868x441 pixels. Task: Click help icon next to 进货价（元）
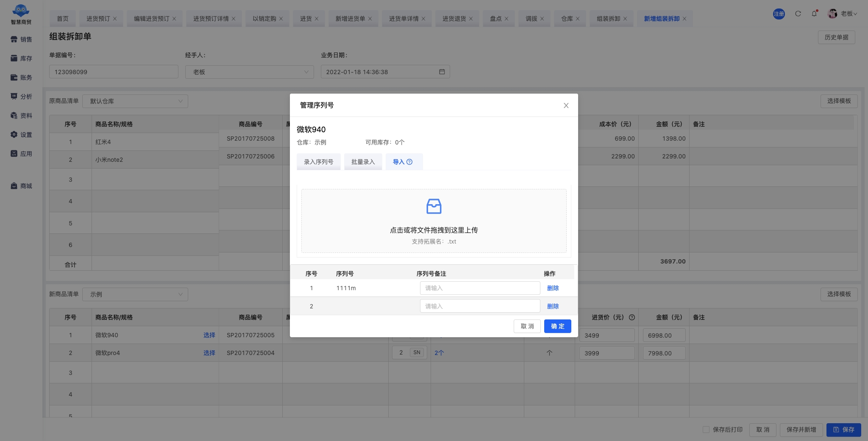pos(632,317)
